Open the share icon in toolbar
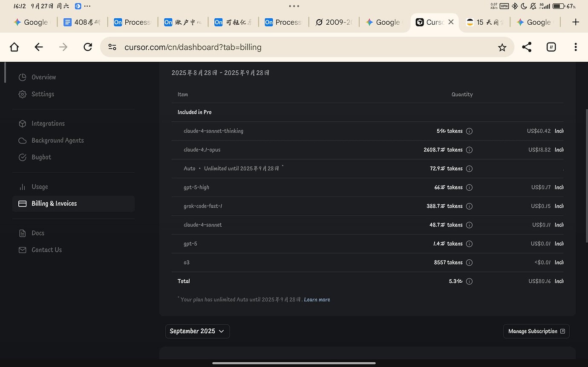Screen dimensions: 588x367 [527, 47]
